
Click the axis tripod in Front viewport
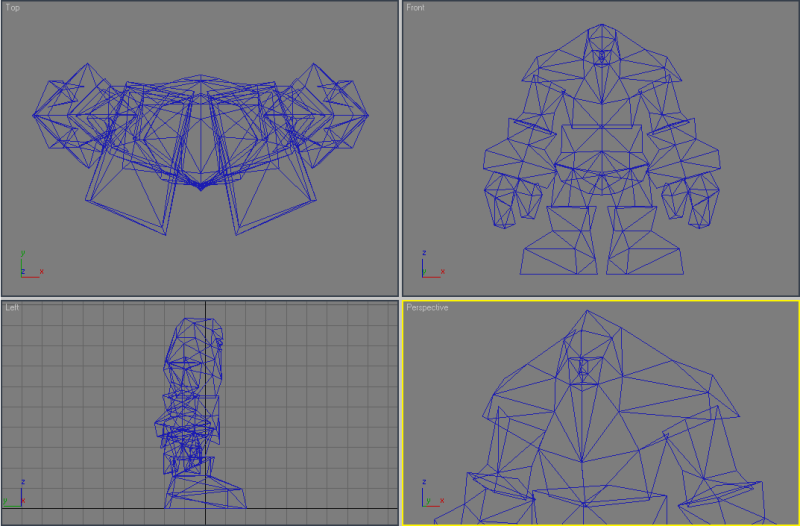[x=433, y=264]
